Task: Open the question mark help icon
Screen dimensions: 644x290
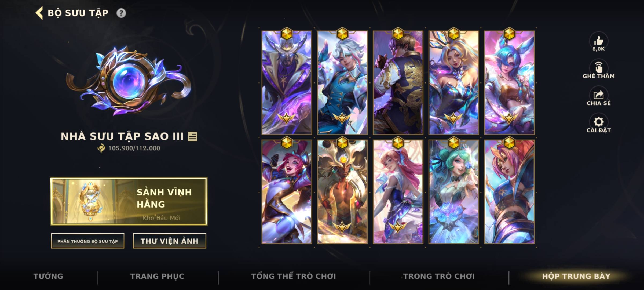Action: (x=121, y=13)
